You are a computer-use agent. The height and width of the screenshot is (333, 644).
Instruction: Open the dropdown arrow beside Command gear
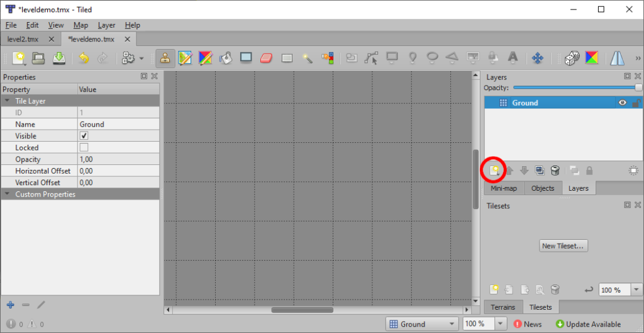[x=142, y=59]
